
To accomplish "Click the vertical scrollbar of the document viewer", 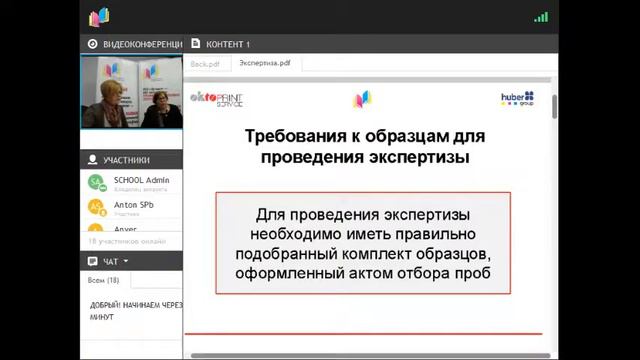I will pyautogui.click(x=554, y=107).
